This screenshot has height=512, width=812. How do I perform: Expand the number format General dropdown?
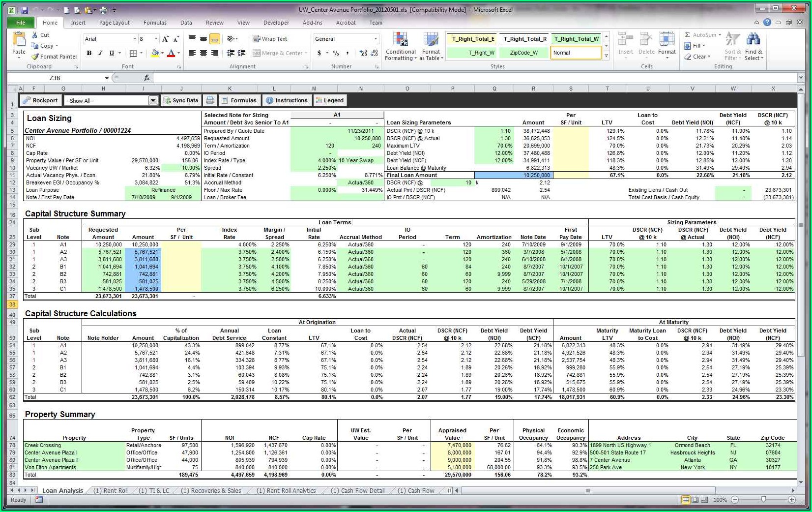[x=376, y=39]
